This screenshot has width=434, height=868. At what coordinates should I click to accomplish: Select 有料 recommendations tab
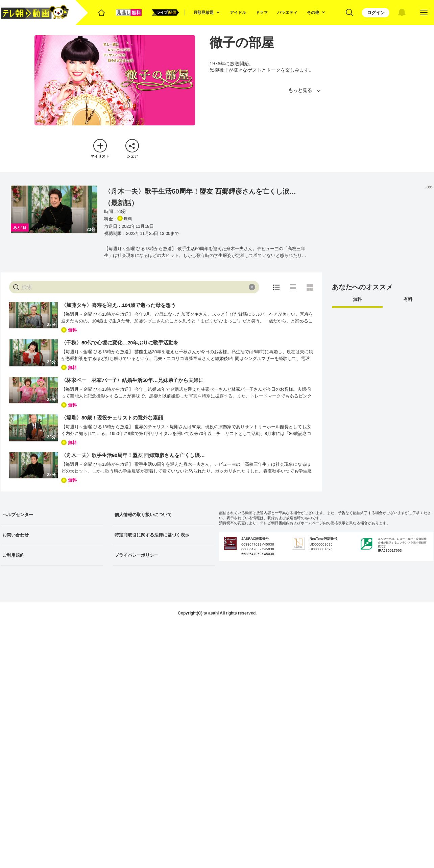(x=408, y=300)
